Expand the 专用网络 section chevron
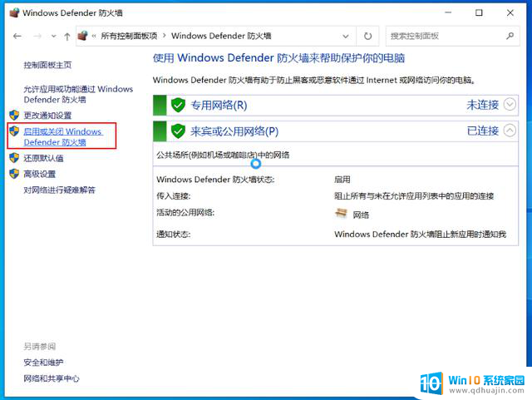Screen dimensions: 532x400 point(510,104)
